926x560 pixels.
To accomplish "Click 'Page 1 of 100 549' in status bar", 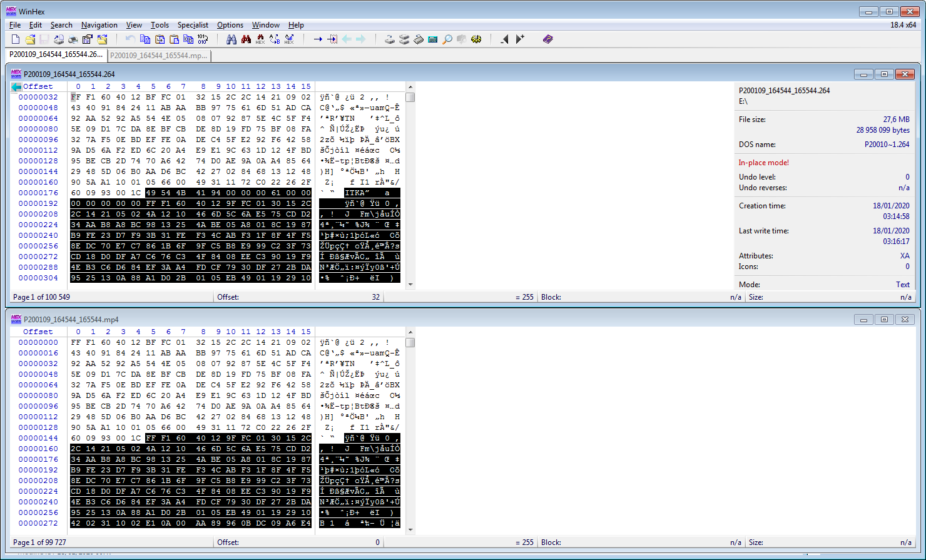I will (x=41, y=297).
